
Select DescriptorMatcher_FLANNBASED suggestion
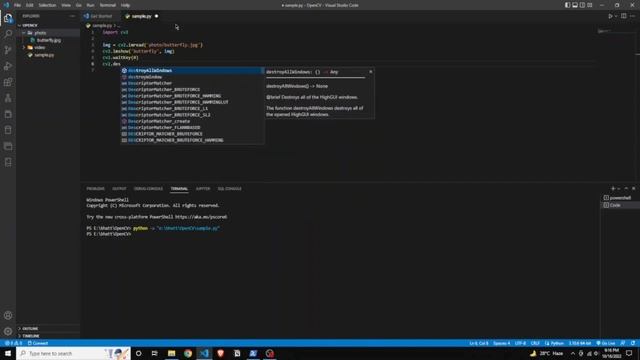tap(192, 127)
